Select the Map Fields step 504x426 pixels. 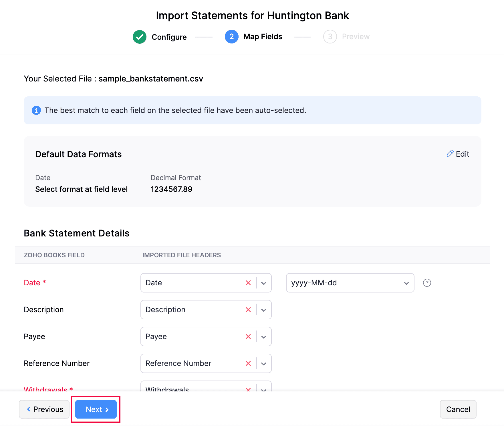pos(262,37)
